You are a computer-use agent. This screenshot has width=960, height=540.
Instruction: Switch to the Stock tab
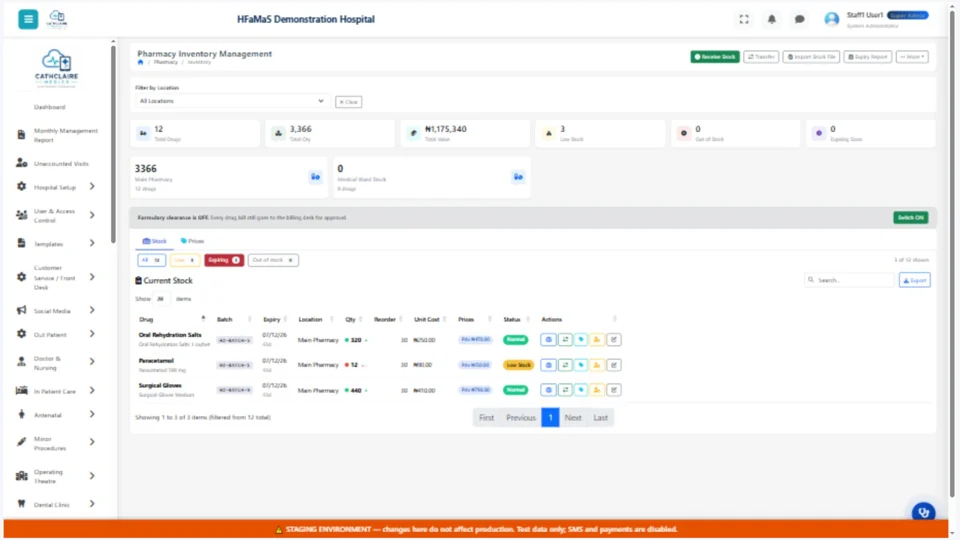(x=154, y=241)
